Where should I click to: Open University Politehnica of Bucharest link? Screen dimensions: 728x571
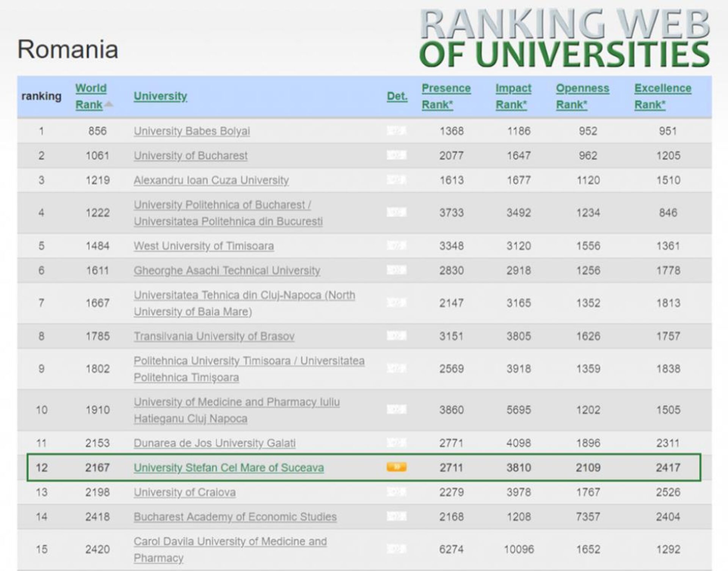228,213
